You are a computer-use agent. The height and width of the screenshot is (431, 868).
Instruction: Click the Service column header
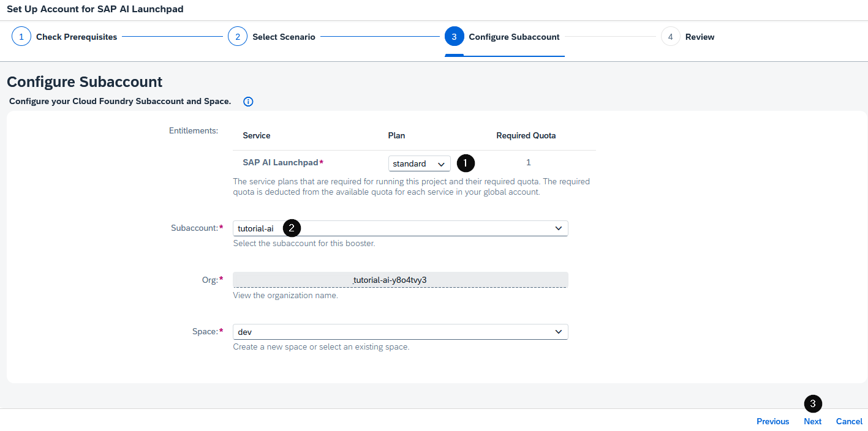point(257,135)
